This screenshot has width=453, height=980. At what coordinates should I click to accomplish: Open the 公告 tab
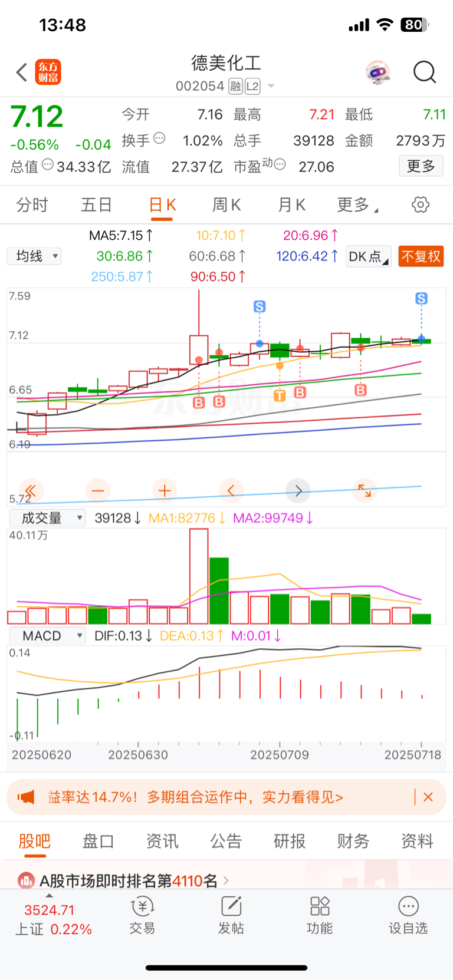click(x=226, y=841)
